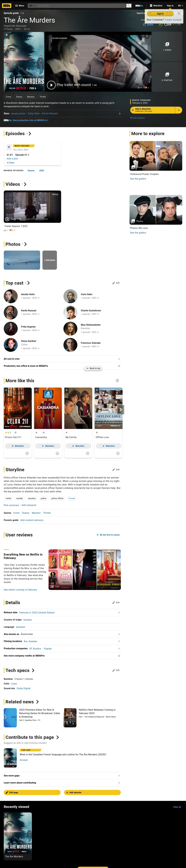Select the Crime genre chip
Screen dimensions: 186x868
point(8,97)
